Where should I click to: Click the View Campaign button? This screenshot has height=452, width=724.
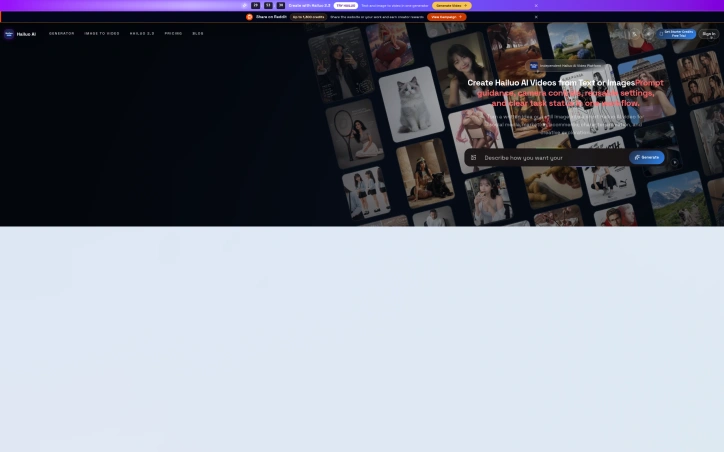tap(446, 17)
